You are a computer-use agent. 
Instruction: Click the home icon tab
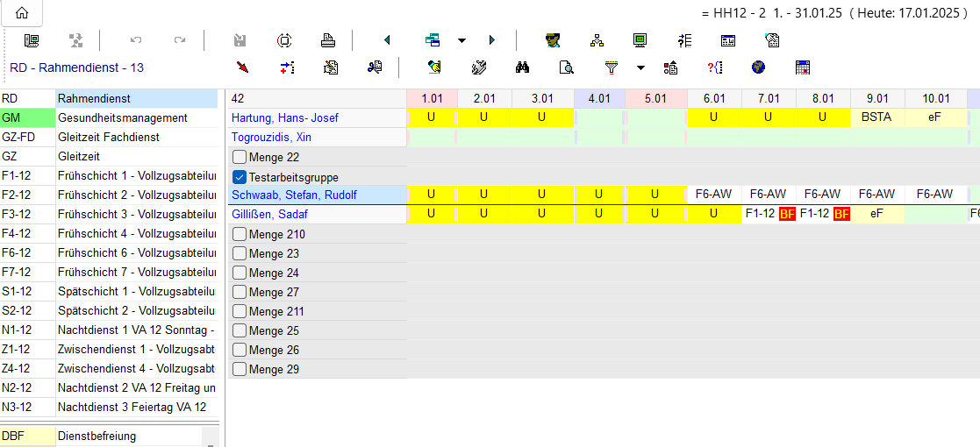pyautogui.click(x=22, y=13)
